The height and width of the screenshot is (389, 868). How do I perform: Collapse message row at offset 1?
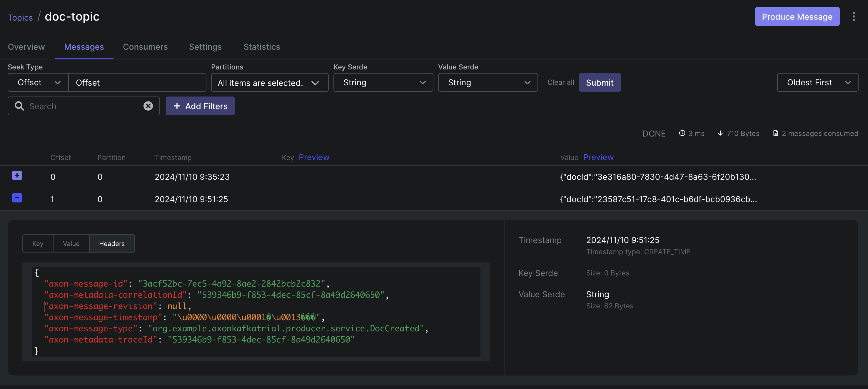coord(17,198)
